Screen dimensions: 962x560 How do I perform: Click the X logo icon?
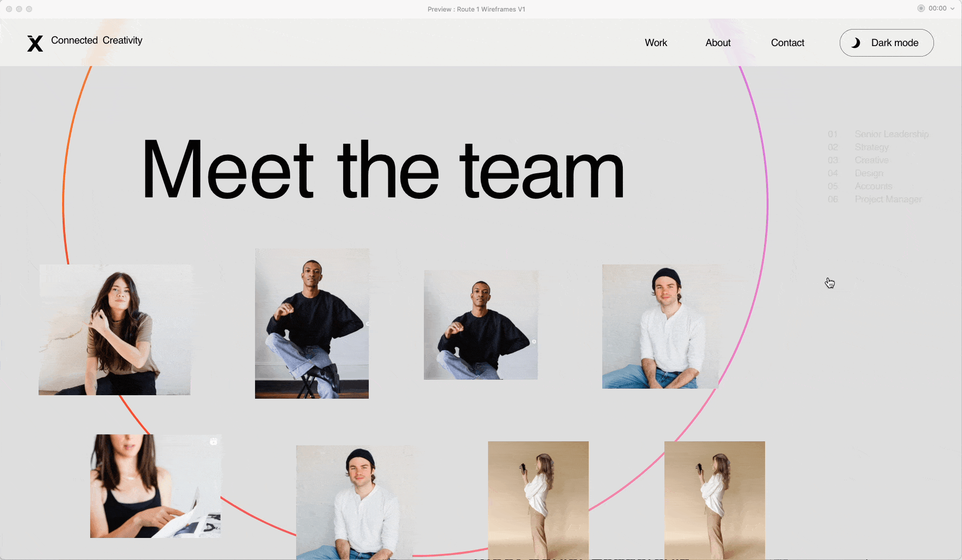pyautogui.click(x=35, y=44)
